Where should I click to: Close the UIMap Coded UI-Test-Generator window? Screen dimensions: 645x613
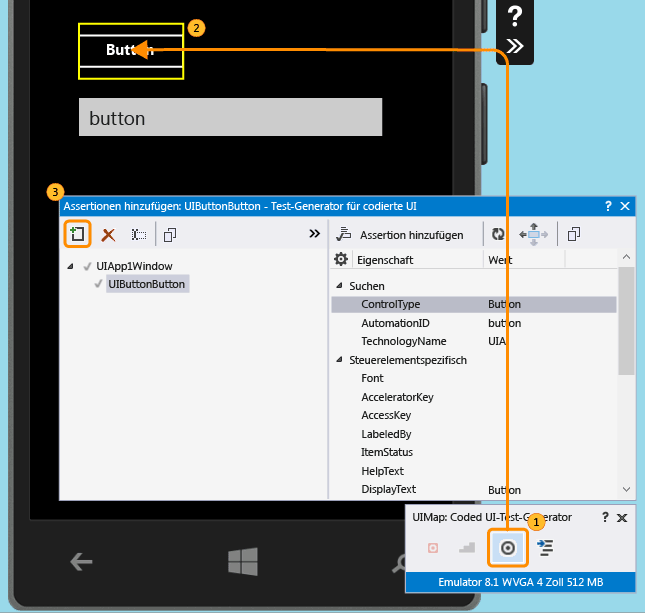[x=622, y=518]
